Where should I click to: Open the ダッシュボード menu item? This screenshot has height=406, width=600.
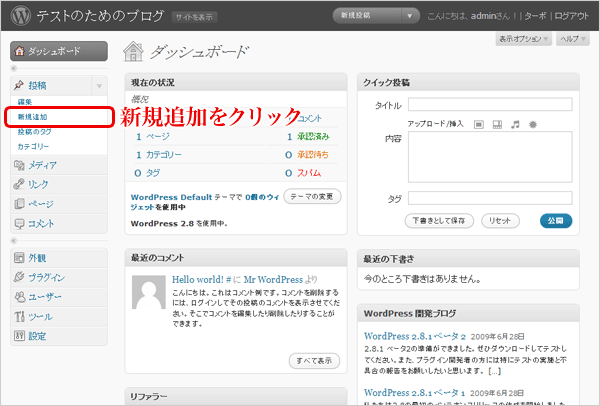click(59, 51)
